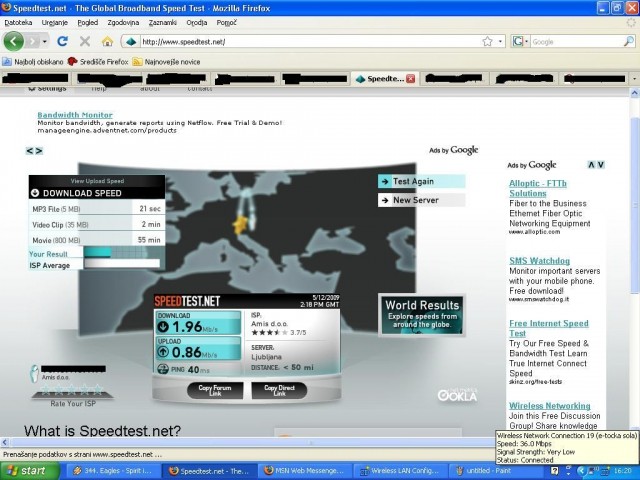Rate your ISP with the star rating

pyautogui.click(x=73, y=389)
